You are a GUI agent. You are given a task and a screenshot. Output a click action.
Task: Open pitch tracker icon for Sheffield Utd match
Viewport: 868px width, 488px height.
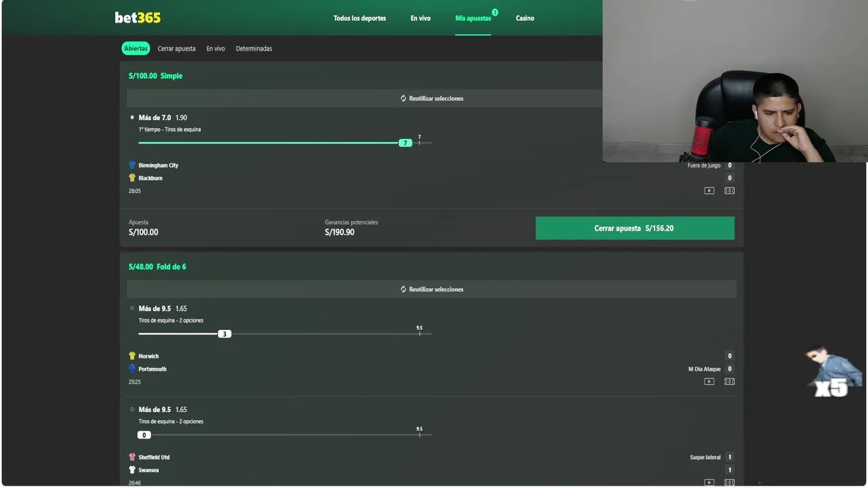(x=730, y=483)
